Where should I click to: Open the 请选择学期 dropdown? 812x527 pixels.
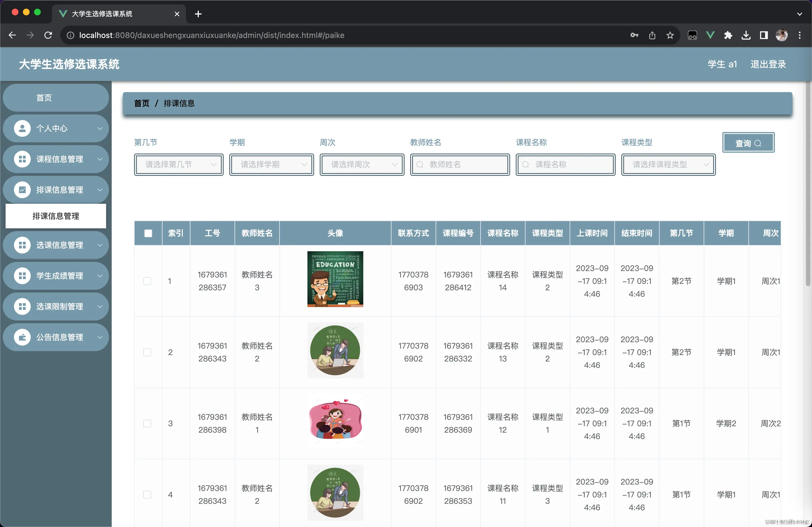pyautogui.click(x=272, y=165)
